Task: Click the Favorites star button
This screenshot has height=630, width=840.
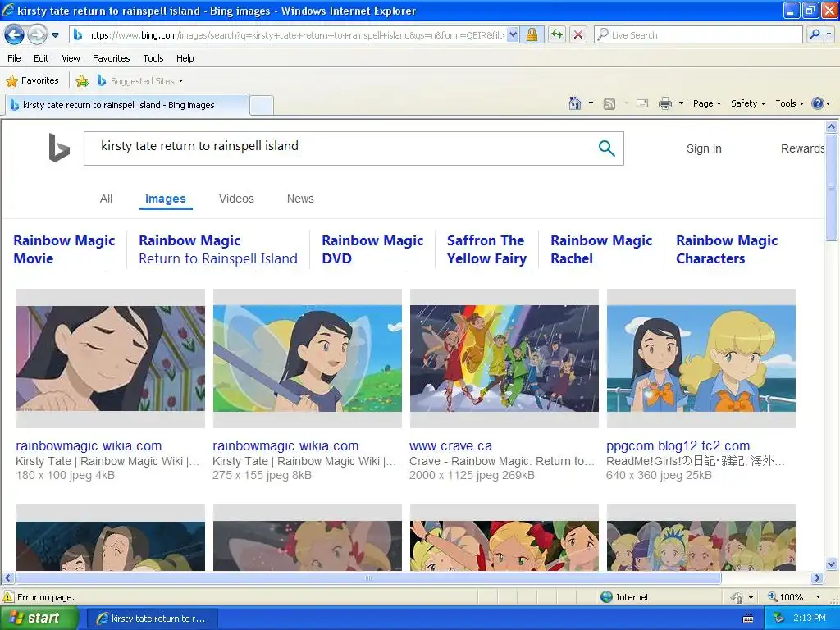Action: [32, 81]
